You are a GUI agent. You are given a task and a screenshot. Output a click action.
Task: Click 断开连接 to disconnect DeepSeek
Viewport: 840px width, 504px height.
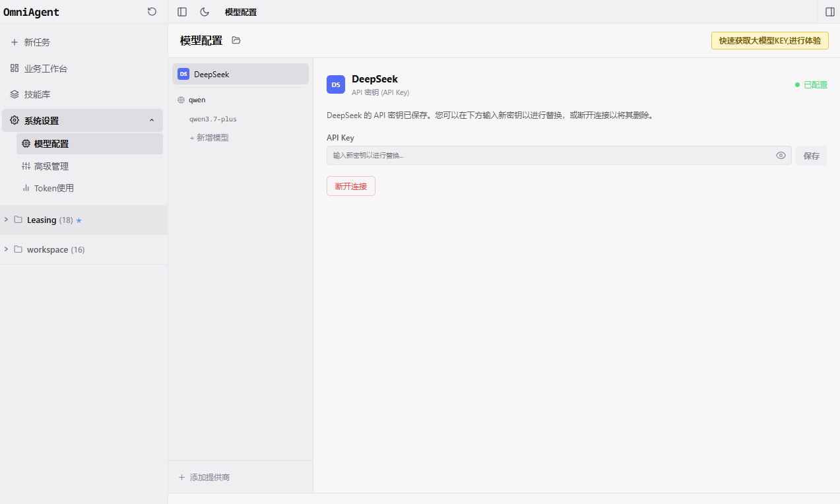[x=351, y=186]
